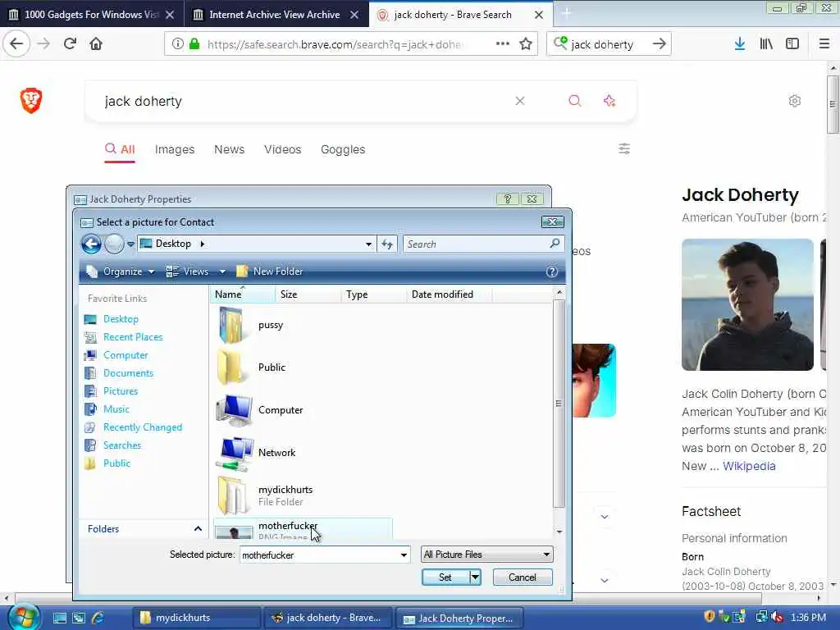This screenshot has width=840, height=630.
Task: Open Selected picture combo box dropdown
Action: [404, 555]
